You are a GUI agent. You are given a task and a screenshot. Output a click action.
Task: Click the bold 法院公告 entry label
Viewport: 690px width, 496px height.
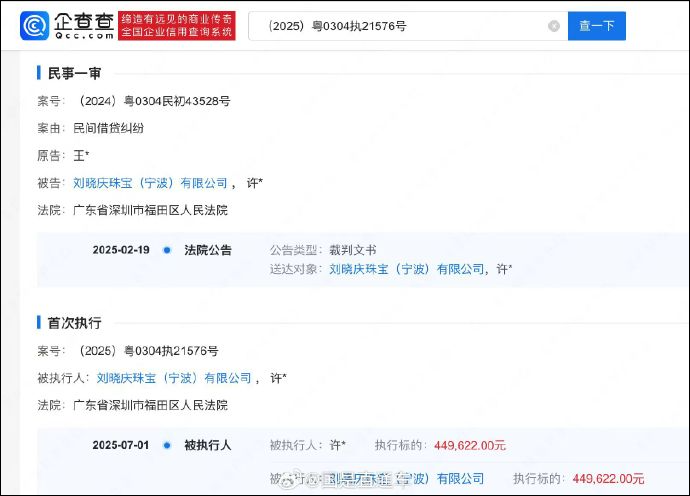click(x=207, y=250)
